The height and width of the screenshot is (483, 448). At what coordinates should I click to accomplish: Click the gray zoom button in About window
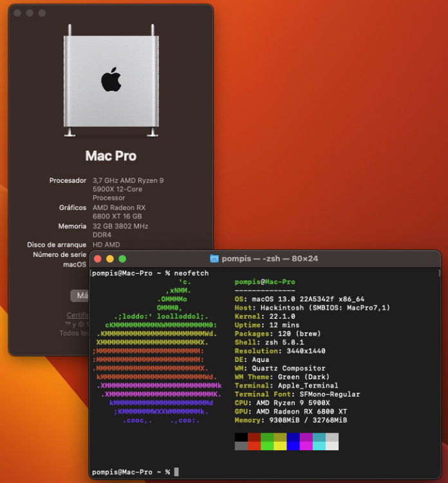click(42, 13)
